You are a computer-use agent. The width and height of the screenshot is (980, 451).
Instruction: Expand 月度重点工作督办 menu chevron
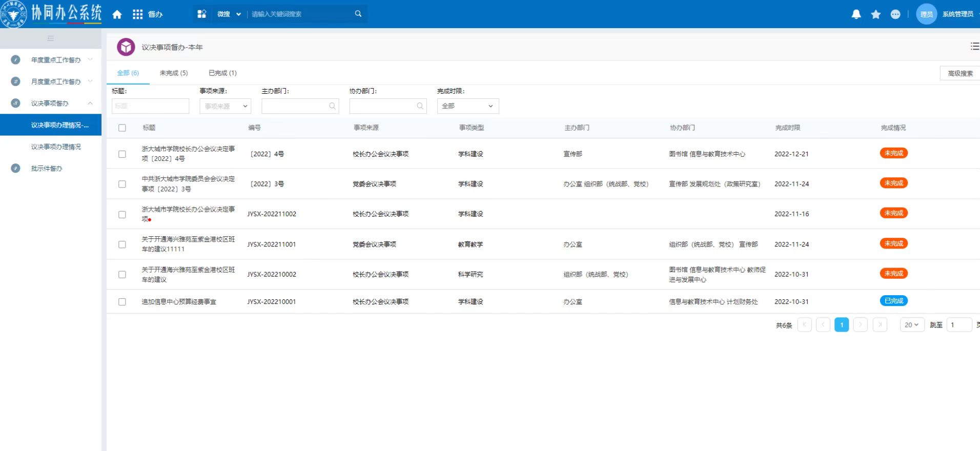click(90, 81)
